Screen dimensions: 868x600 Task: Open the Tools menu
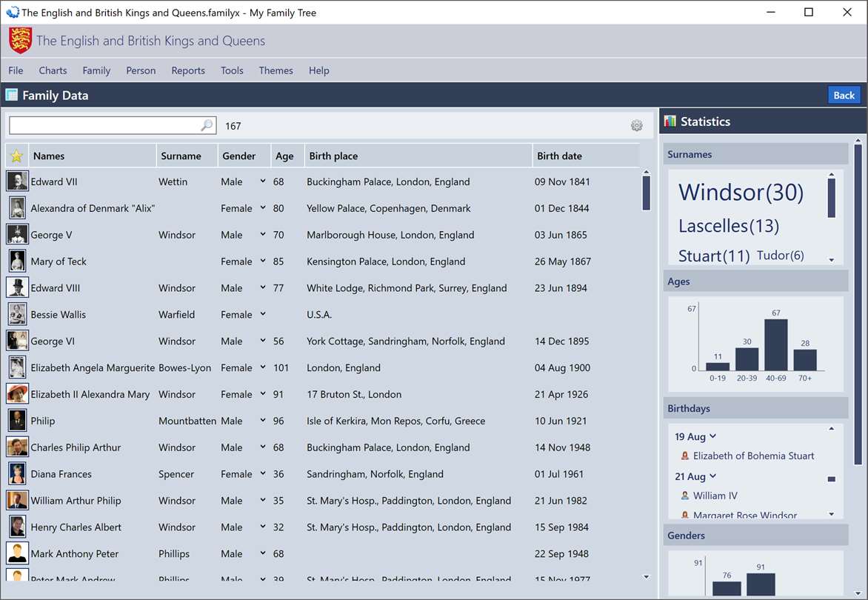tap(232, 70)
